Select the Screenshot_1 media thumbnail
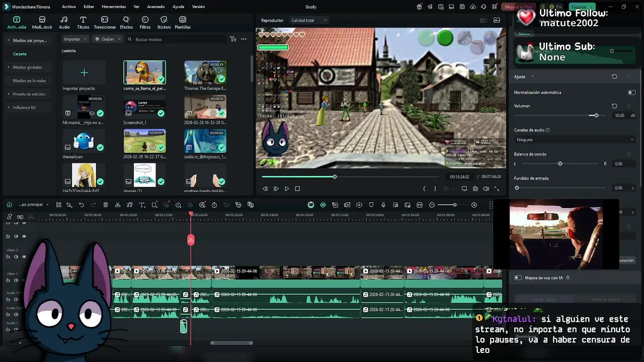644x362 pixels. pyautogui.click(x=144, y=107)
